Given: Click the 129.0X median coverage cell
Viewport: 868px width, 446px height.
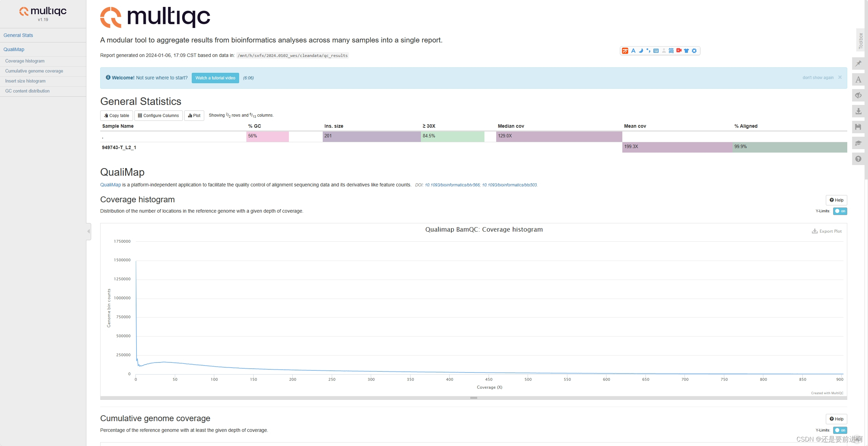Looking at the screenshot, I should point(559,136).
